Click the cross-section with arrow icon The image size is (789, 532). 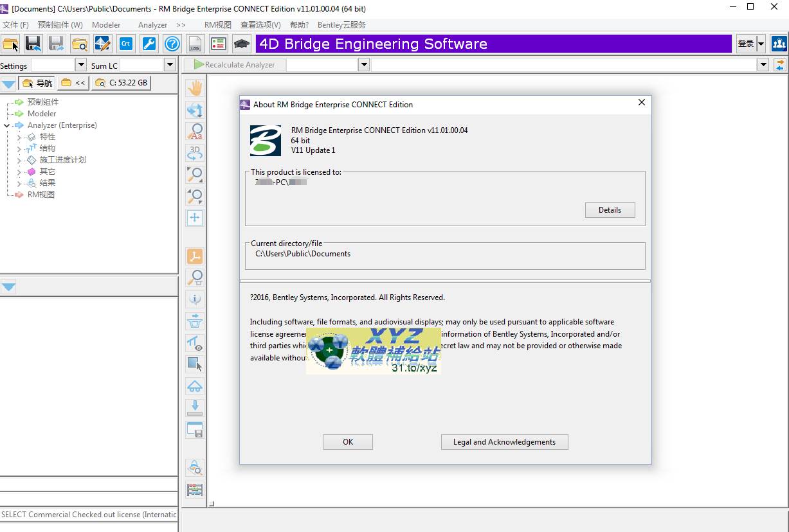tap(195, 321)
